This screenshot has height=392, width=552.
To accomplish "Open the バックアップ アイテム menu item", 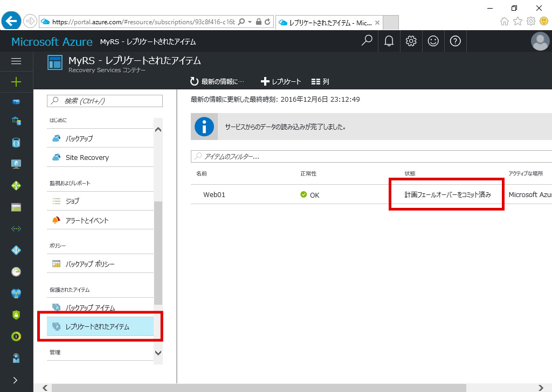I will tap(100, 307).
